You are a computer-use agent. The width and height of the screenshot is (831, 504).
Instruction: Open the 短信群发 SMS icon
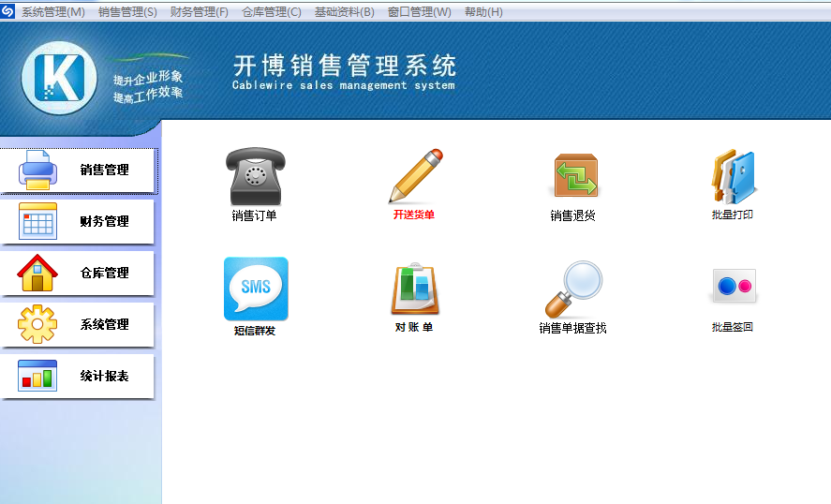256,289
